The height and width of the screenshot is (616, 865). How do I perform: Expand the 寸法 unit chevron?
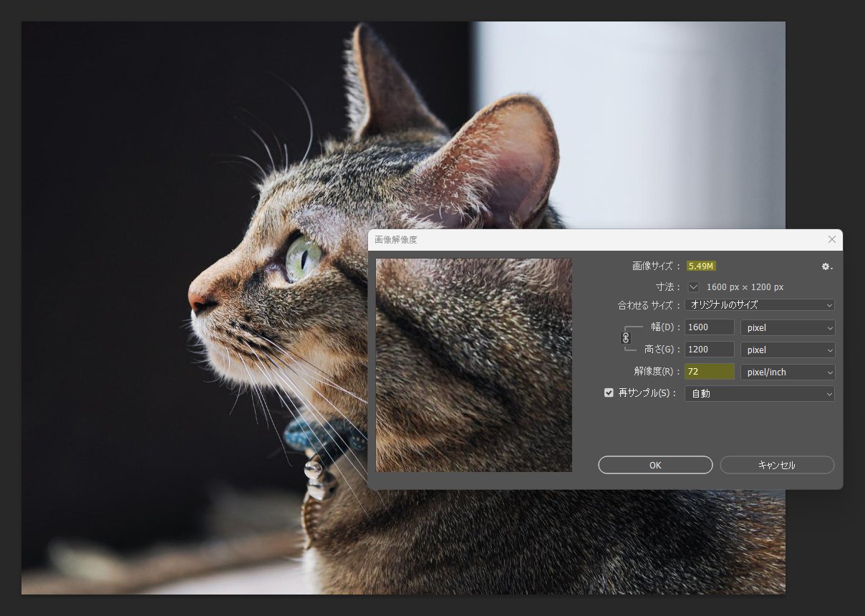693,287
